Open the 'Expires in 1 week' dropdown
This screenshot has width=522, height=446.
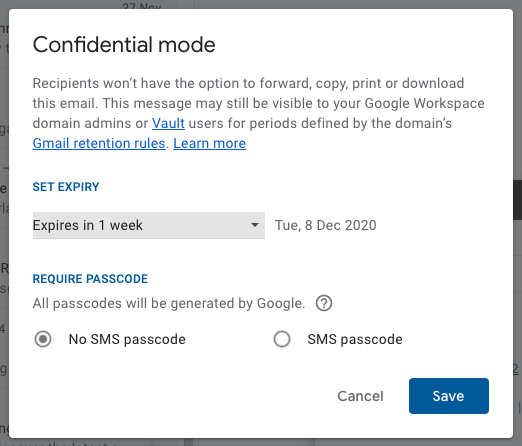coord(149,225)
